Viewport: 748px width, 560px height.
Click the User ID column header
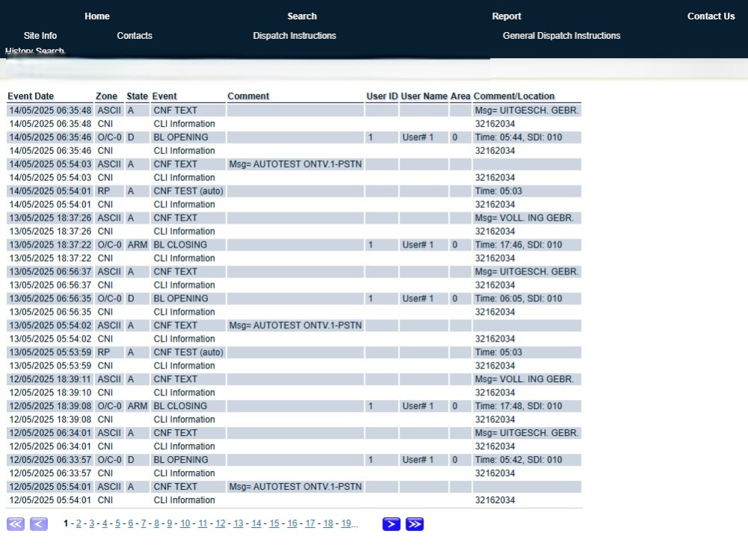381,96
